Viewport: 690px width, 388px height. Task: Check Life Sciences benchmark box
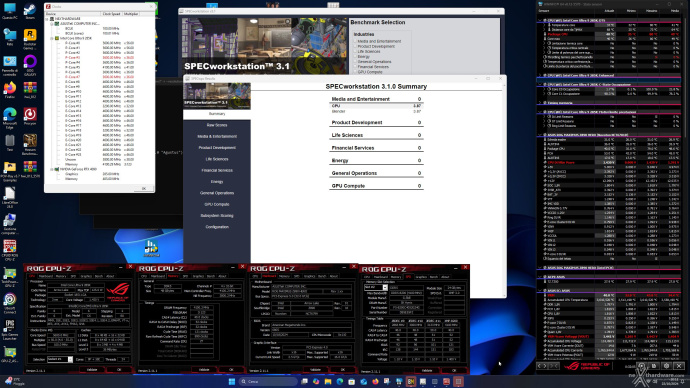click(x=355, y=51)
